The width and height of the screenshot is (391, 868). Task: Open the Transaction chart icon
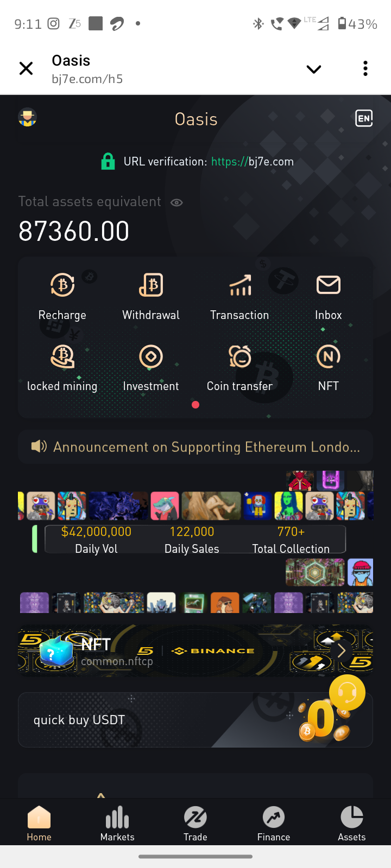tap(240, 285)
